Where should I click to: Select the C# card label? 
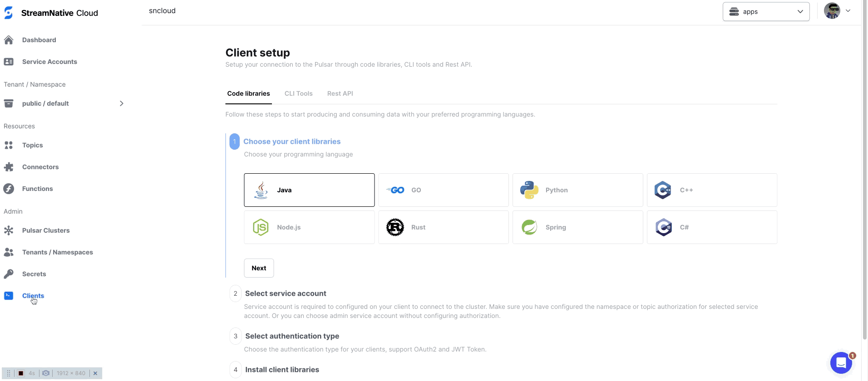(684, 227)
